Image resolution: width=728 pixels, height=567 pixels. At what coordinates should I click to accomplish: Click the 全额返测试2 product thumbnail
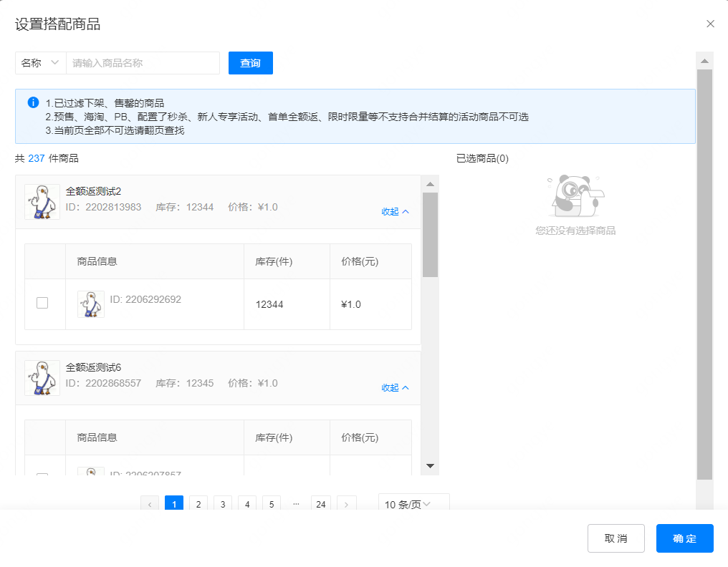pos(42,201)
